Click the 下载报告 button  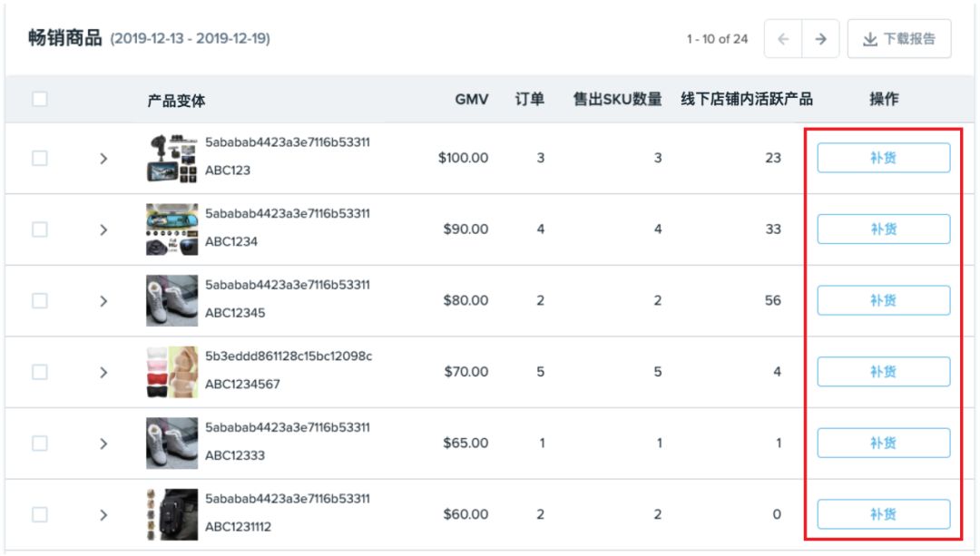click(x=898, y=38)
